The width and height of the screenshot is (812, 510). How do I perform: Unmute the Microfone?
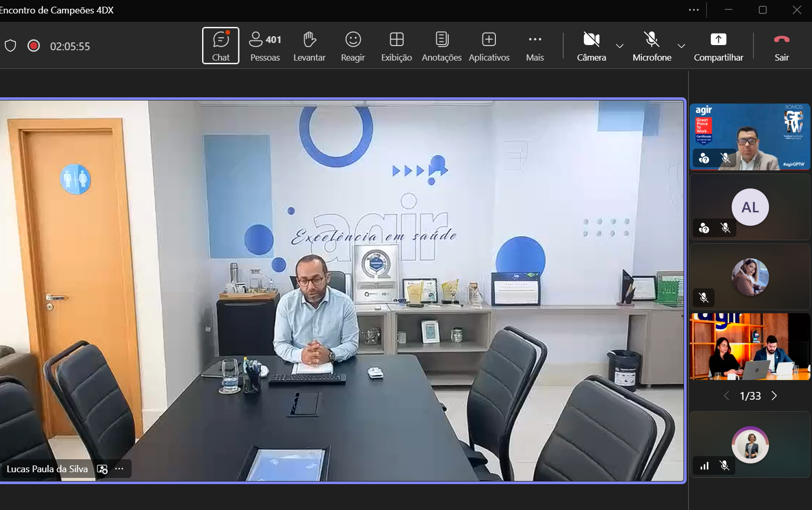click(x=652, y=46)
